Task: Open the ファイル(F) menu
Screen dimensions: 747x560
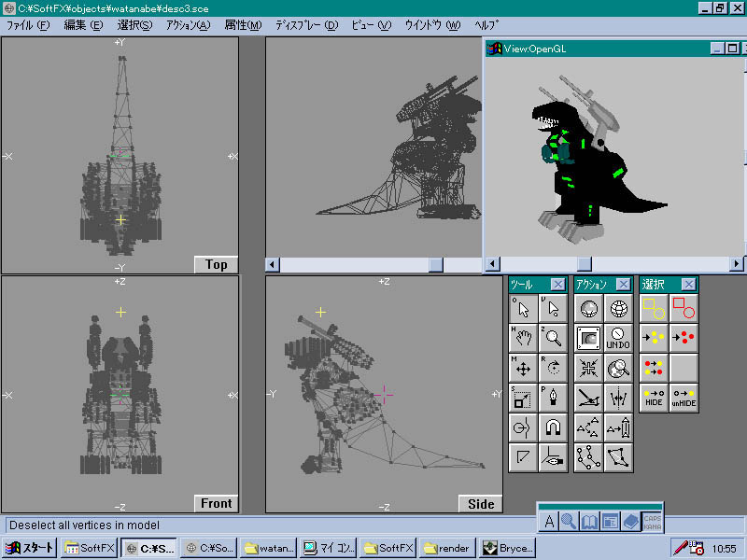Action: (x=28, y=25)
